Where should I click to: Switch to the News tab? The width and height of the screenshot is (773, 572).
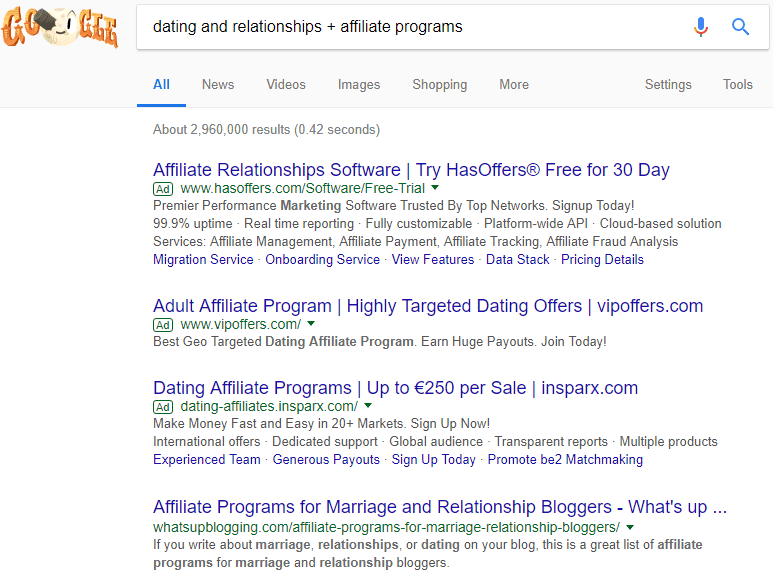point(218,85)
